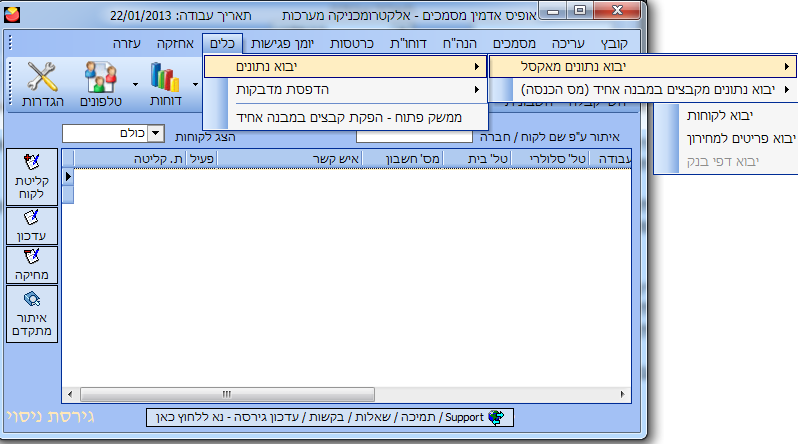Choose יבוא פריטים למחירון from submenu

[725, 138]
